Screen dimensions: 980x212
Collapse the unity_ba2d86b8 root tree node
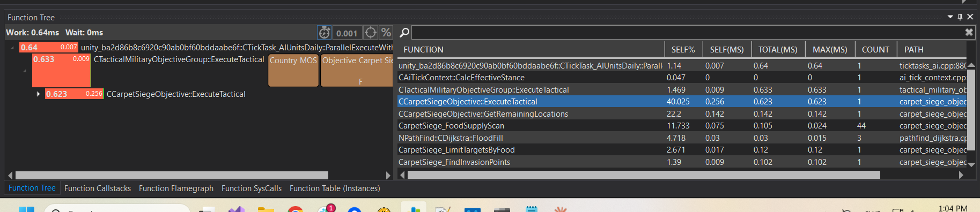tap(12, 48)
